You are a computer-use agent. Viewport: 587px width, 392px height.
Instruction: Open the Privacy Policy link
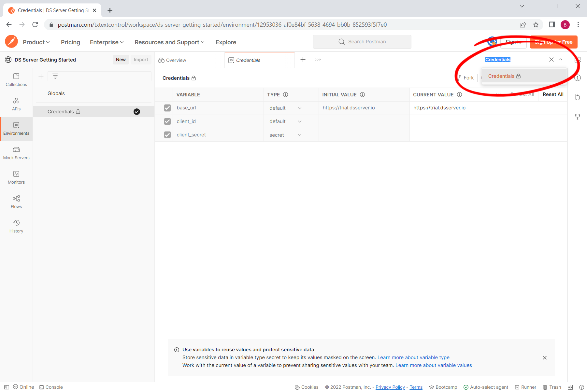point(390,387)
